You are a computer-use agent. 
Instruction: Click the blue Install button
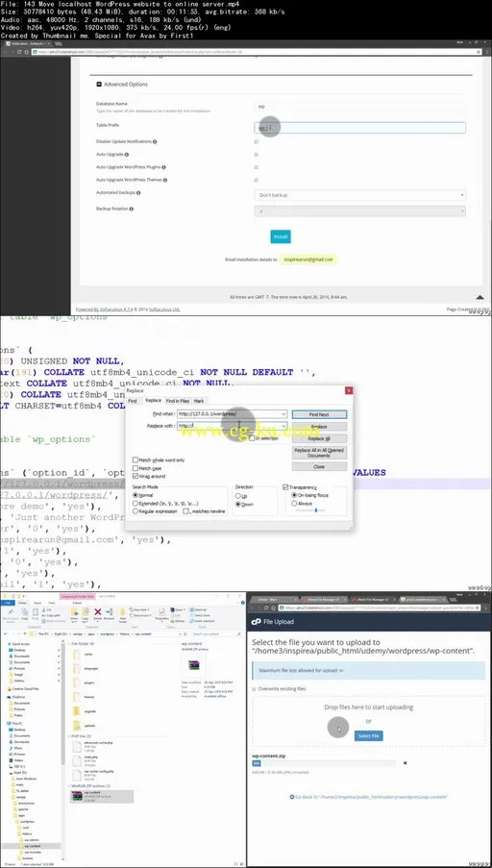[281, 236]
